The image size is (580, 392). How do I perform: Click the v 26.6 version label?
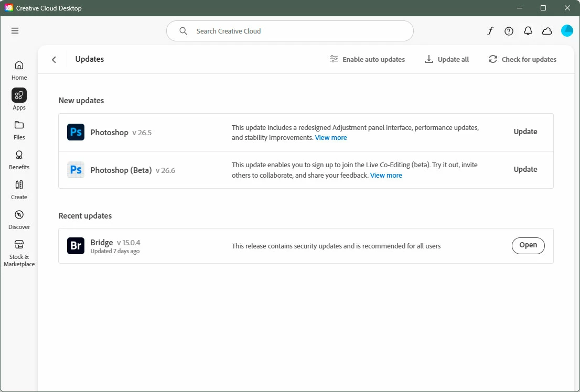(165, 170)
